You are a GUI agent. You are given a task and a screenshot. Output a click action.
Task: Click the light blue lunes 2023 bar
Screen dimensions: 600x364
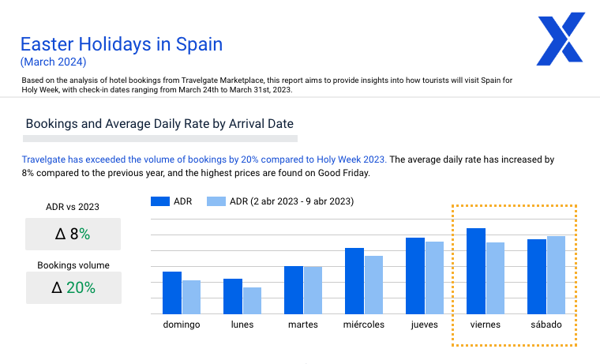252,300
